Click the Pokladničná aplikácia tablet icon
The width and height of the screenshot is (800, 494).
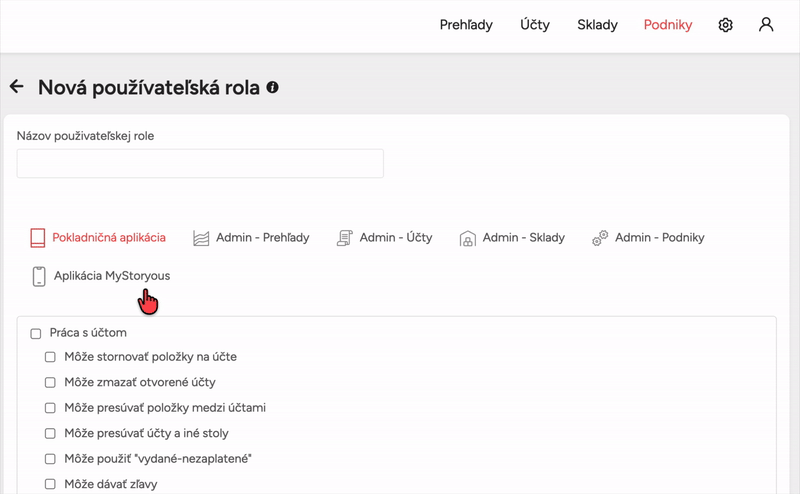pyautogui.click(x=38, y=238)
